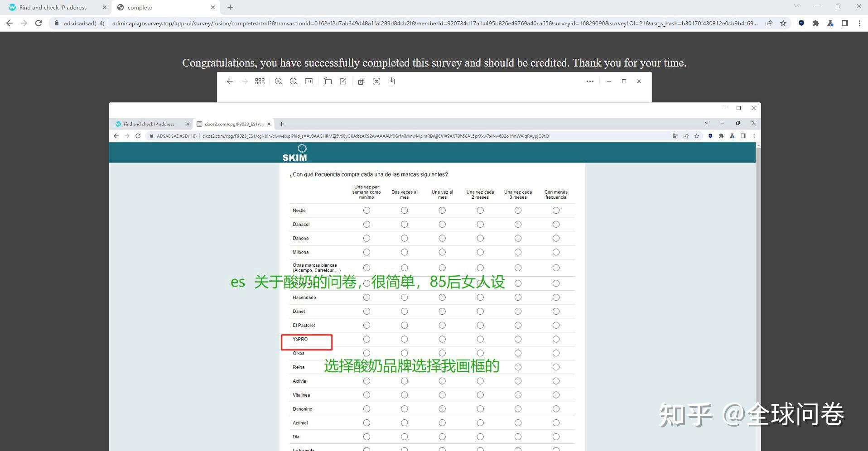The width and height of the screenshot is (868, 451).
Task: Select Hacendado 'Una vez cada 3 meses' radio
Action: pos(518,297)
